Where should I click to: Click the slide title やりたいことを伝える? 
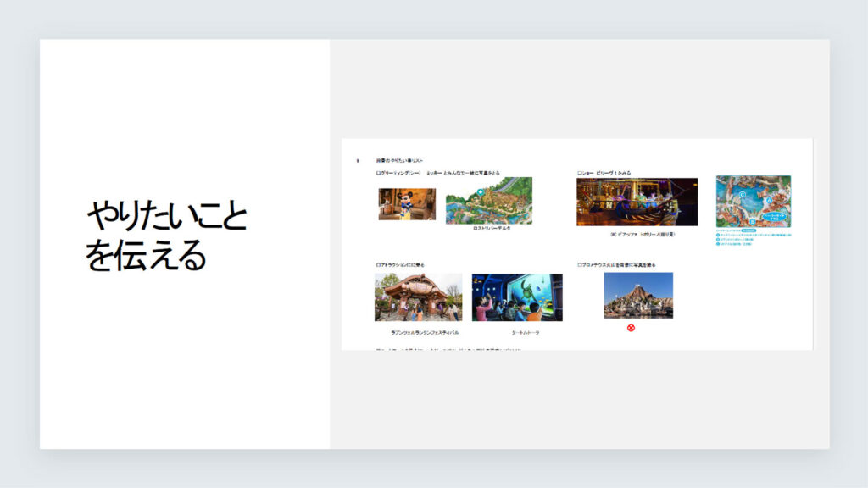[x=166, y=236]
